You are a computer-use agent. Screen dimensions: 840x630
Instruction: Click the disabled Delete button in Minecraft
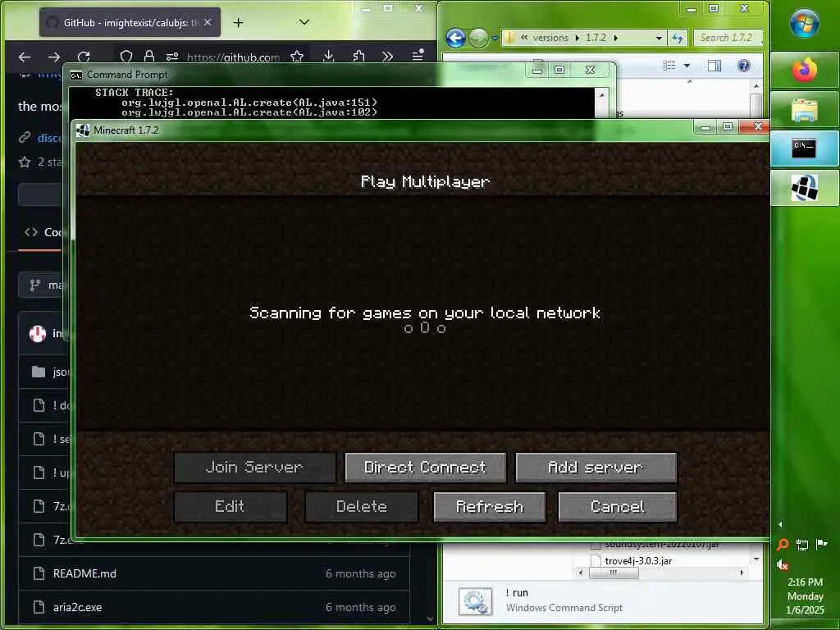click(361, 507)
